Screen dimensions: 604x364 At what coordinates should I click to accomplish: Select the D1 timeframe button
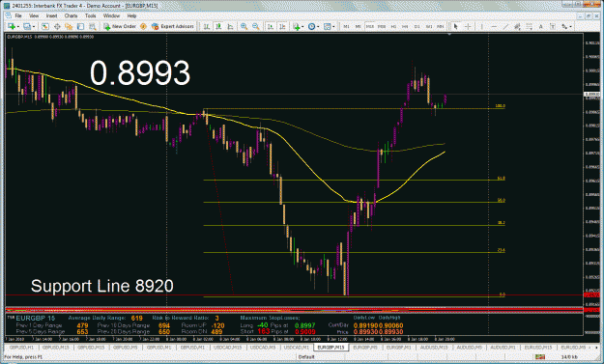pos(417,26)
